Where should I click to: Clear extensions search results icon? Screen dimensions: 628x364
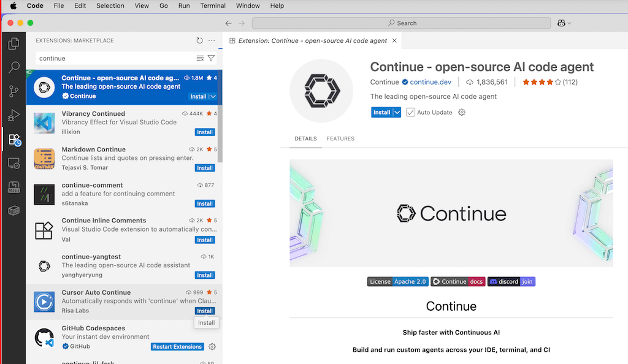click(200, 58)
